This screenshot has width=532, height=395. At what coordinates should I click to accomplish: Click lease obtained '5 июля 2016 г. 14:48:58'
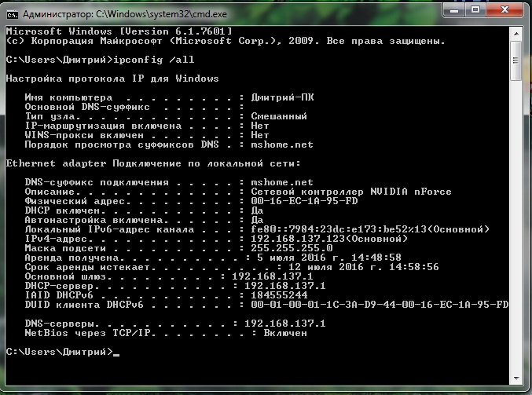329,258
